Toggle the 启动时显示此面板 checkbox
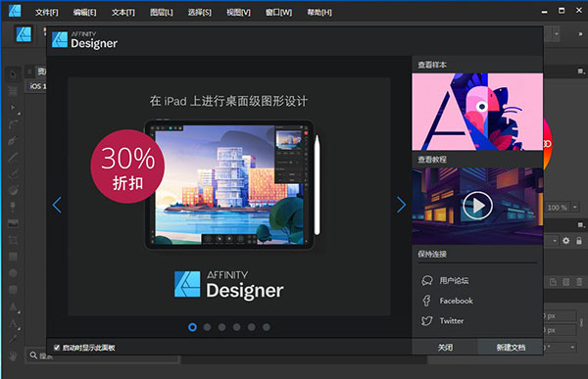 pos(57,348)
